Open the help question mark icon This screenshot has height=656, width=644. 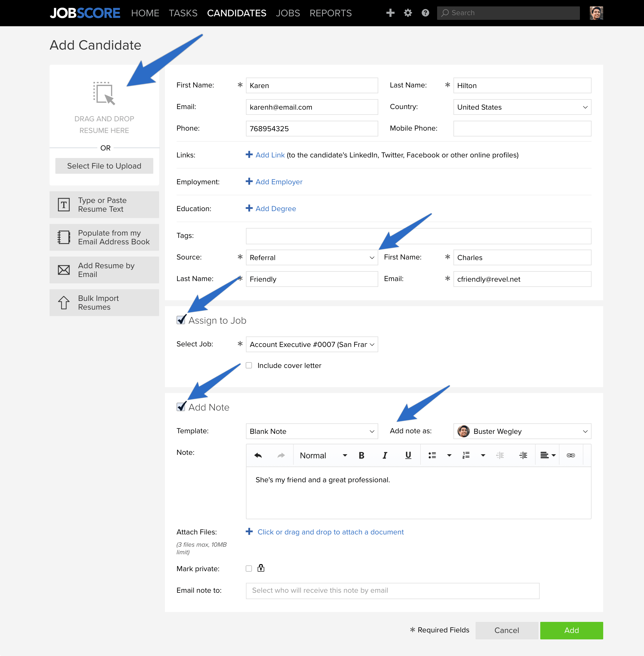pyautogui.click(x=425, y=13)
